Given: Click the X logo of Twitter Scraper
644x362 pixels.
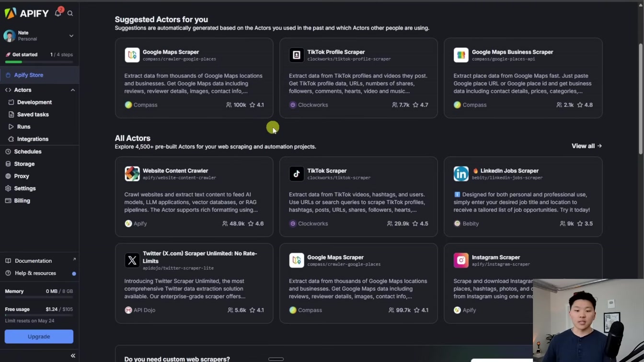Looking at the screenshot, I should coord(132,260).
